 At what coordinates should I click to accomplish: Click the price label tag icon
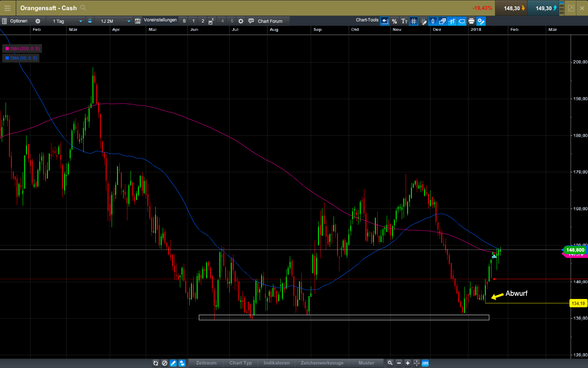coord(461,21)
